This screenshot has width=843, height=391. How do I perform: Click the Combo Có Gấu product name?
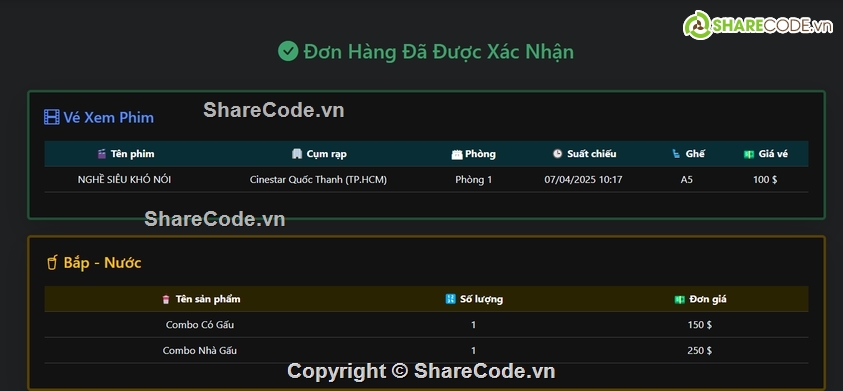coord(200,325)
